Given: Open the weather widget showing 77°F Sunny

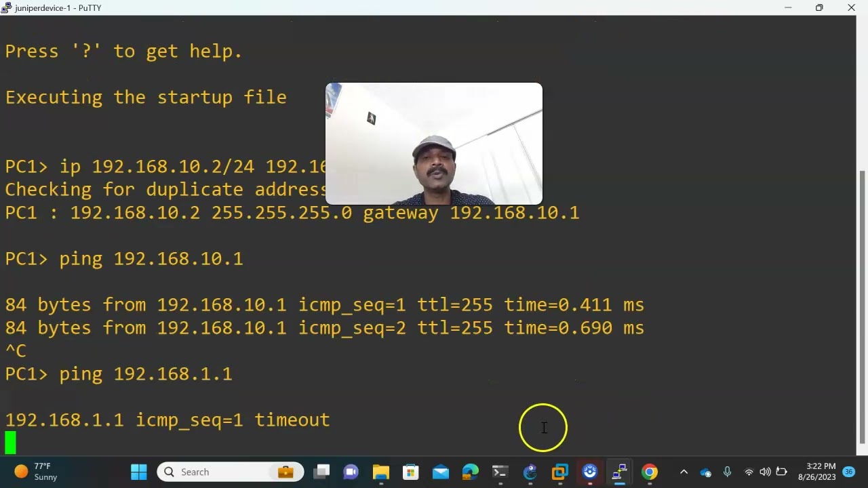Looking at the screenshot, I should pyautogui.click(x=37, y=472).
